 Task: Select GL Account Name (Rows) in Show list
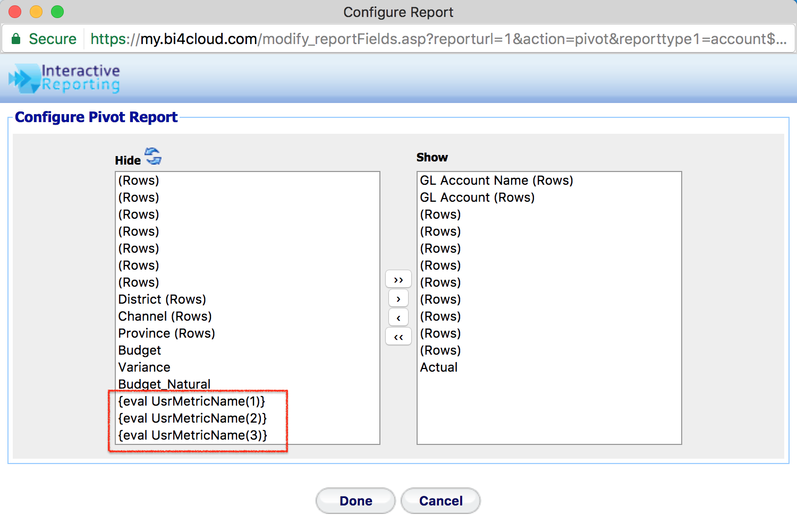coord(549,181)
